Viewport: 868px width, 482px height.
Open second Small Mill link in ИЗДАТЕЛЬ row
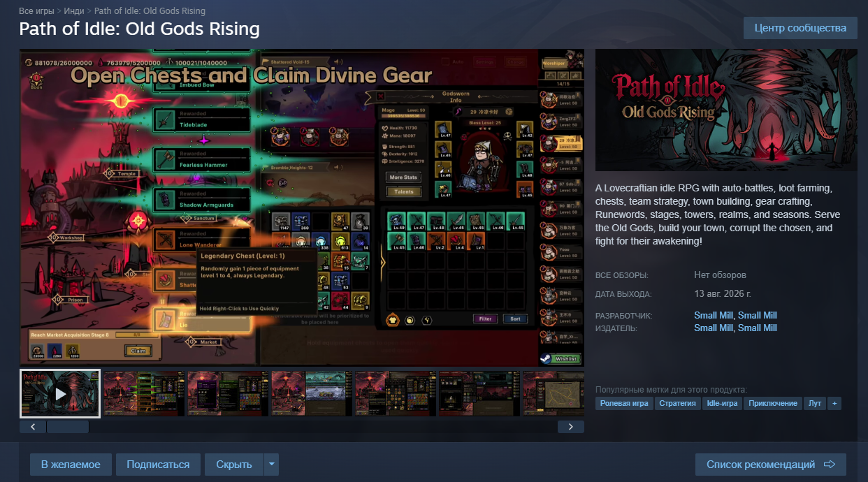tap(758, 328)
